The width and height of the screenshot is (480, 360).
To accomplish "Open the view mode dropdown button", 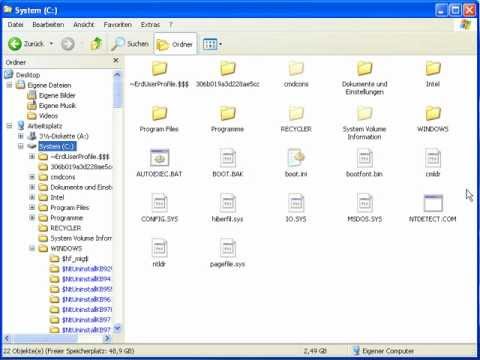I will click(x=212, y=44).
